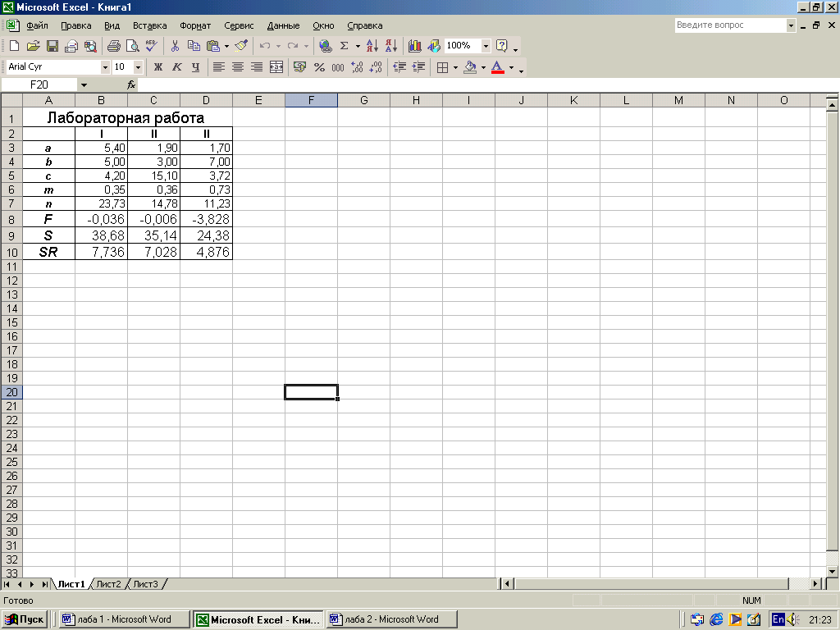Select the cell containing Лабораторная работа

click(127, 117)
